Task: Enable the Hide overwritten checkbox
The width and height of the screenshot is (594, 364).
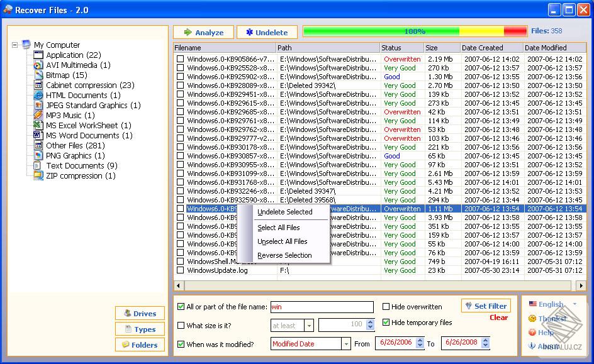Action: (386, 307)
